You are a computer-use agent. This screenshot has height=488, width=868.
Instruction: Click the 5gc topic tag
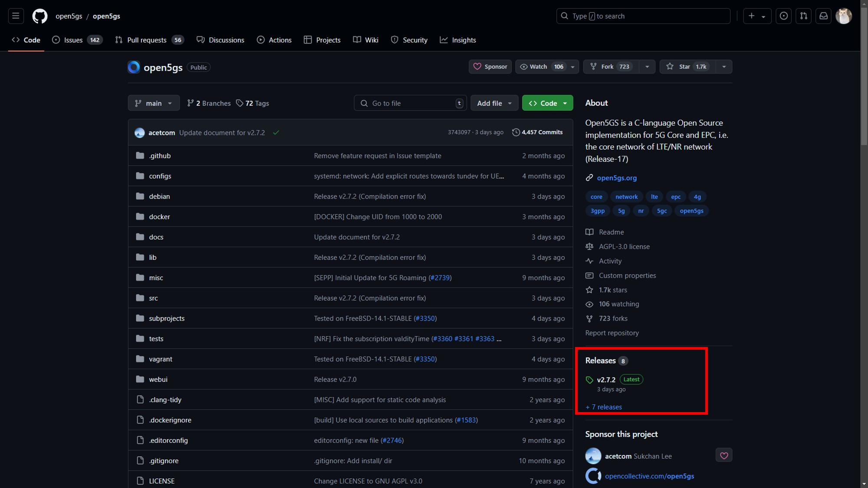pos(662,211)
